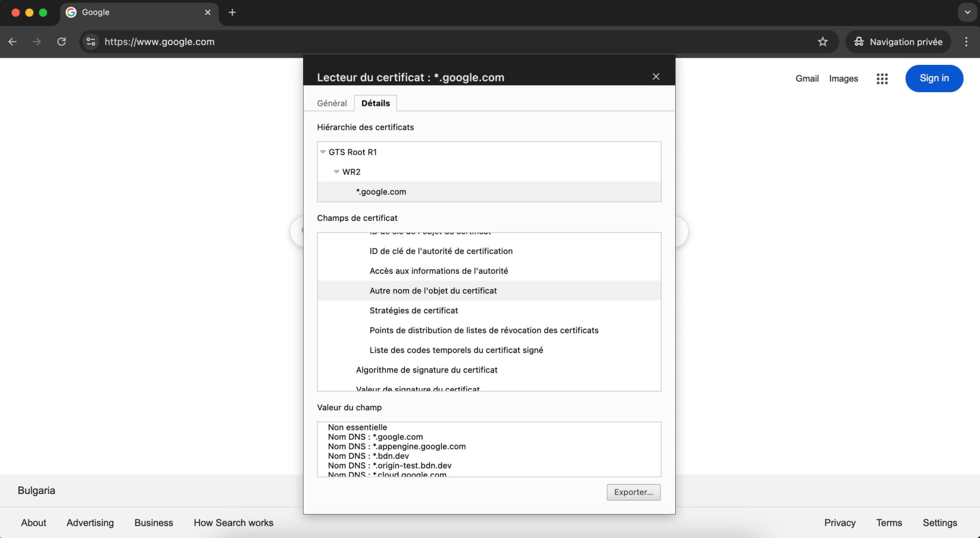Open the Advertising footer link
Viewport: 980px width, 538px height.
(90, 523)
